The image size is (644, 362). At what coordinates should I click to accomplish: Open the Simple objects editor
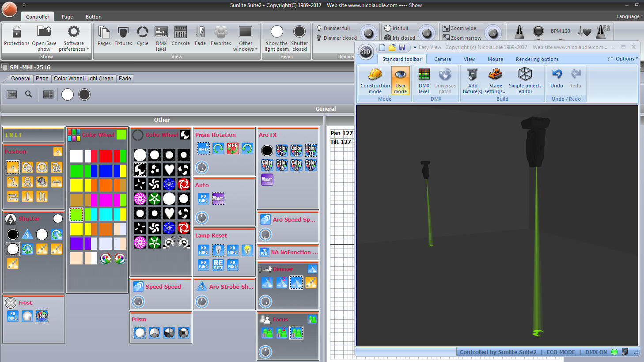pyautogui.click(x=525, y=80)
